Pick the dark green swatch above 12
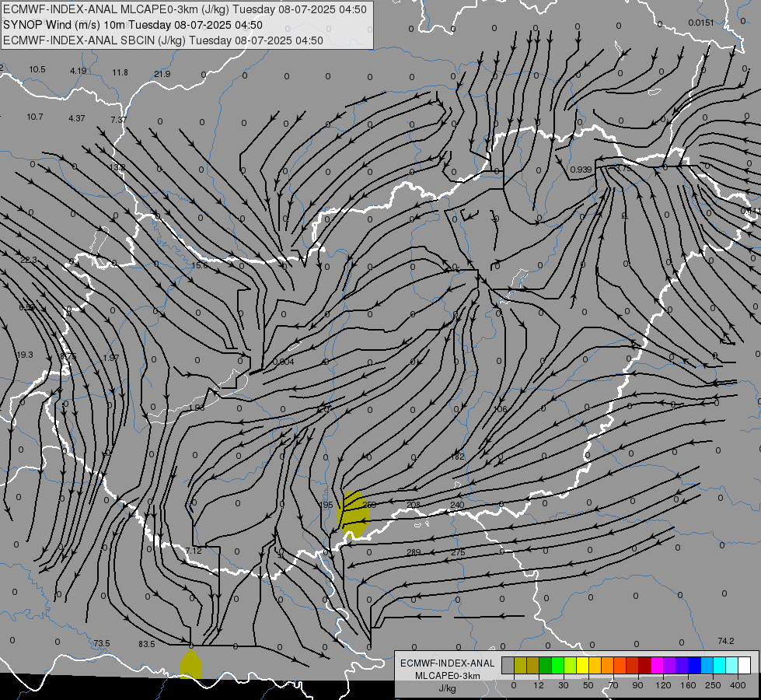 (546, 665)
